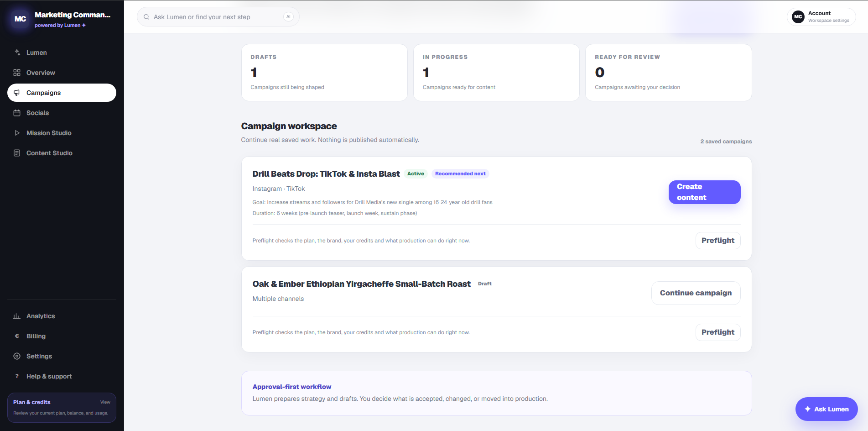Click the In Progress summary card
Image resolution: width=868 pixels, height=431 pixels.
pyautogui.click(x=496, y=73)
